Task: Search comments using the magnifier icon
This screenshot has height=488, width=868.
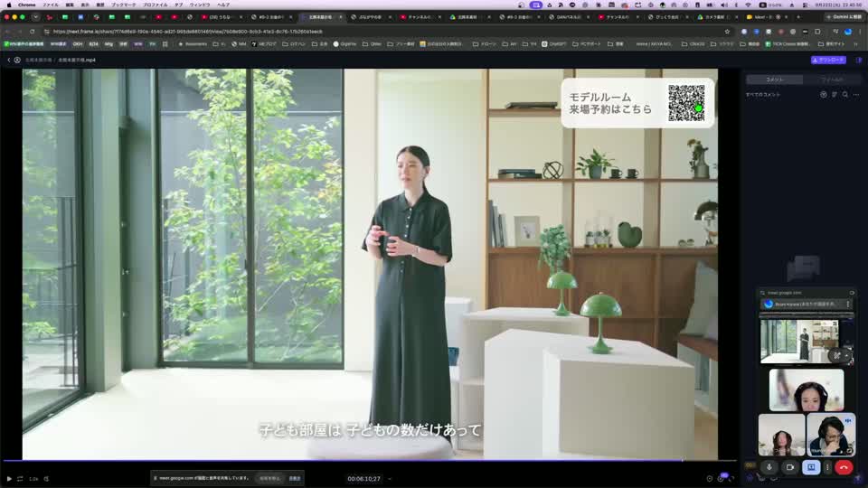Action: (845, 95)
